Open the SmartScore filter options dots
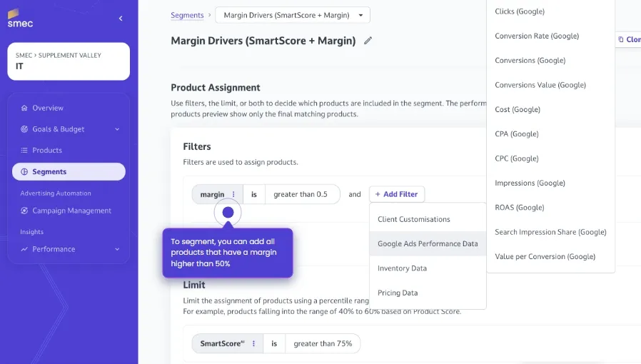This screenshot has height=364, width=641. (253, 343)
